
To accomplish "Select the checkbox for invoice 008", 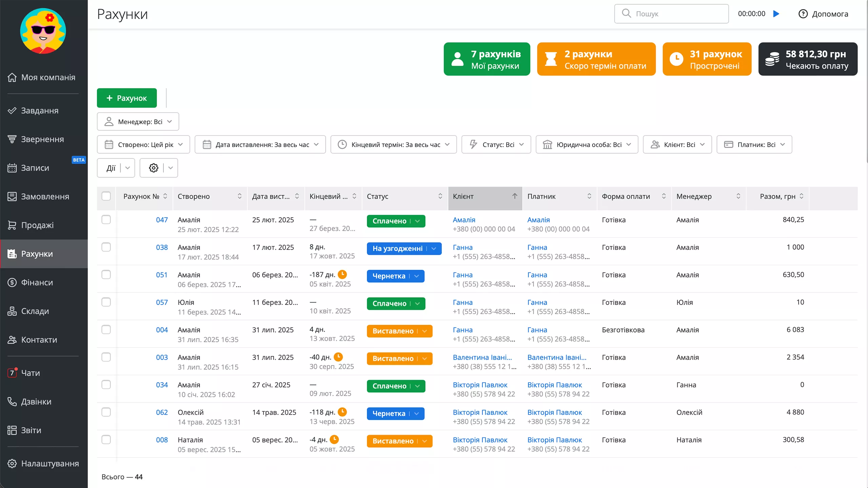I will (106, 440).
